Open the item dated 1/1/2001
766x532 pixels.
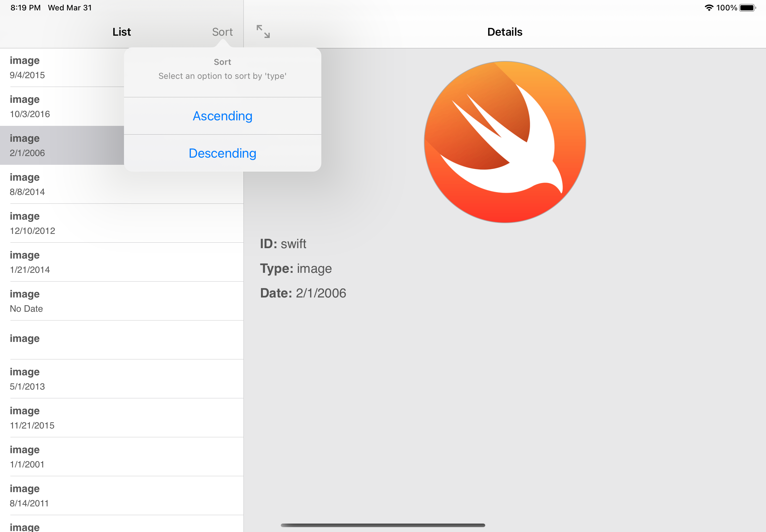point(122,457)
